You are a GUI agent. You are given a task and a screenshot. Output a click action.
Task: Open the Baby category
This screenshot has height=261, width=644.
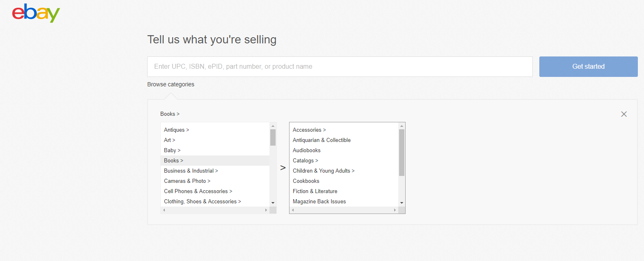[x=172, y=151]
